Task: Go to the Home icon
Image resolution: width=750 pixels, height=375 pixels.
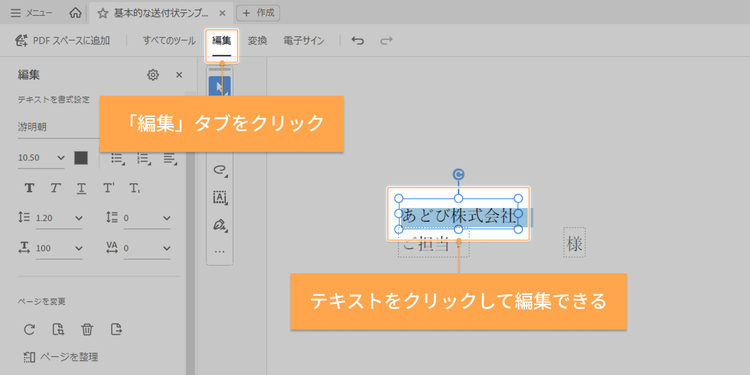Action: pyautogui.click(x=75, y=13)
